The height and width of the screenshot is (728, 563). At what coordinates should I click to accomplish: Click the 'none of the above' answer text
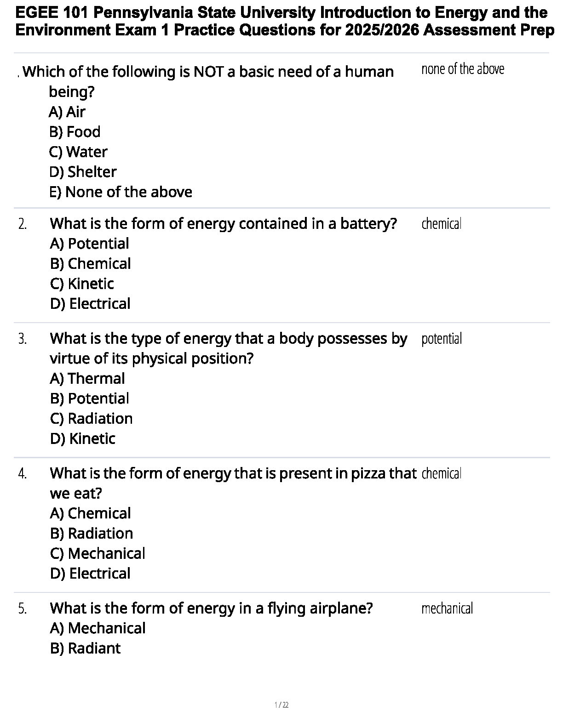tap(462, 69)
